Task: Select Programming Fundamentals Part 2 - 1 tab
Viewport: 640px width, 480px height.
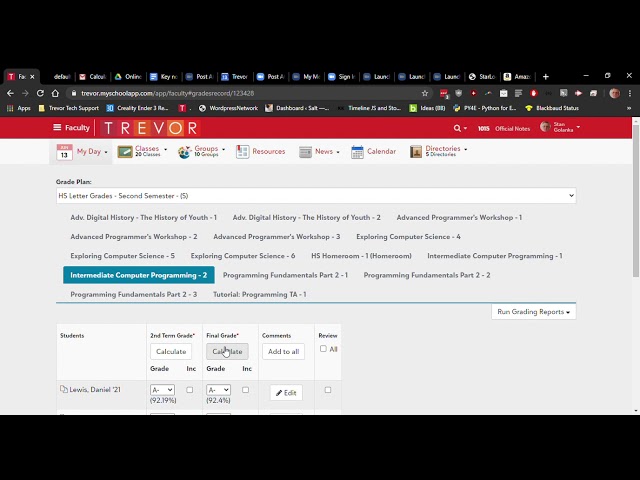Action: tap(285, 275)
